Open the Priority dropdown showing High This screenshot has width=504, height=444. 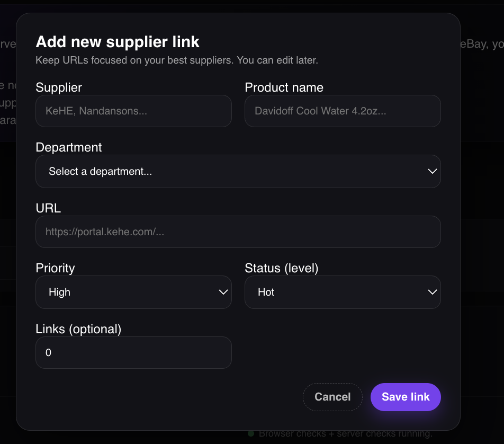(133, 292)
